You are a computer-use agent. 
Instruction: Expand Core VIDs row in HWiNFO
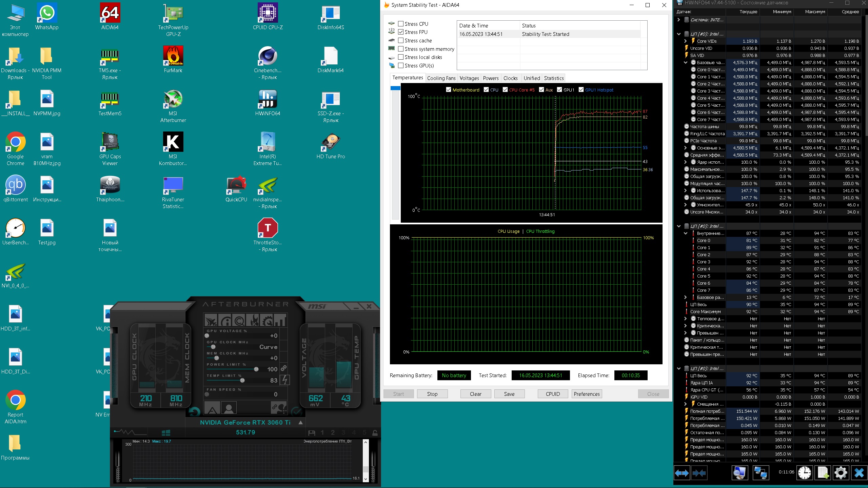(686, 41)
